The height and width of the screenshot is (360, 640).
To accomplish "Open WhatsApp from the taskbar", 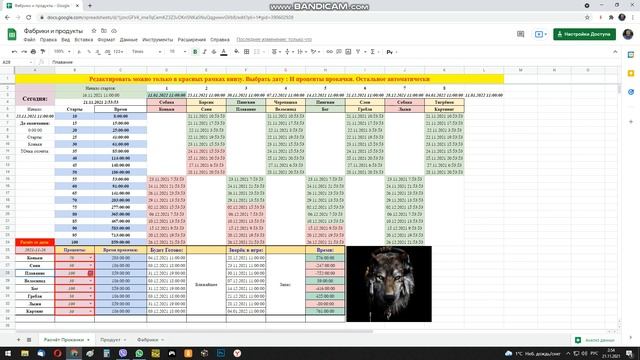I will 139,353.
